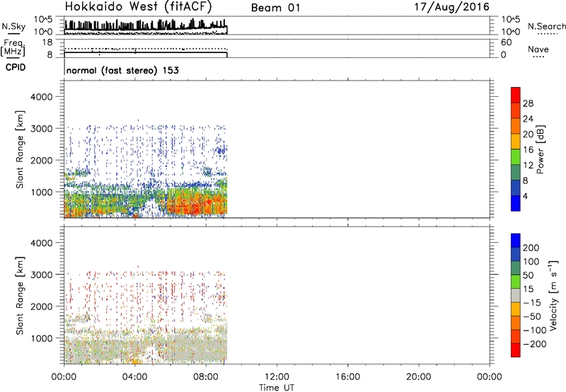Click the '15' value on the Velocity scale
Screen dimensions: 566x392
pyautogui.click(x=529, y=289)
